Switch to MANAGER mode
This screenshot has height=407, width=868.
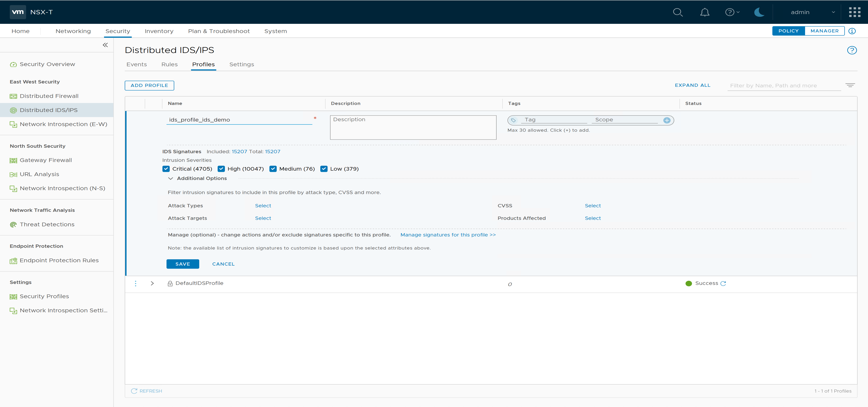pyautogui.click(x=825, y=31)
